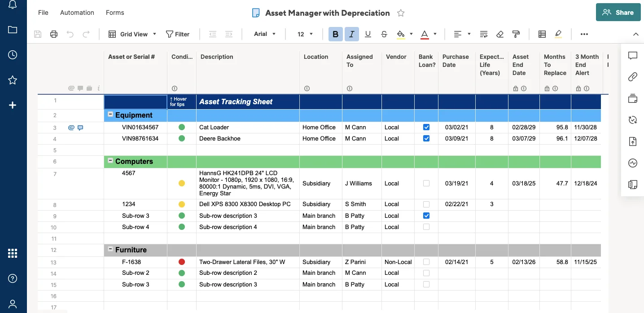Select the Format Painter tool
The width and height of the screenshot is (644, 313).
[x=516, y=34]
